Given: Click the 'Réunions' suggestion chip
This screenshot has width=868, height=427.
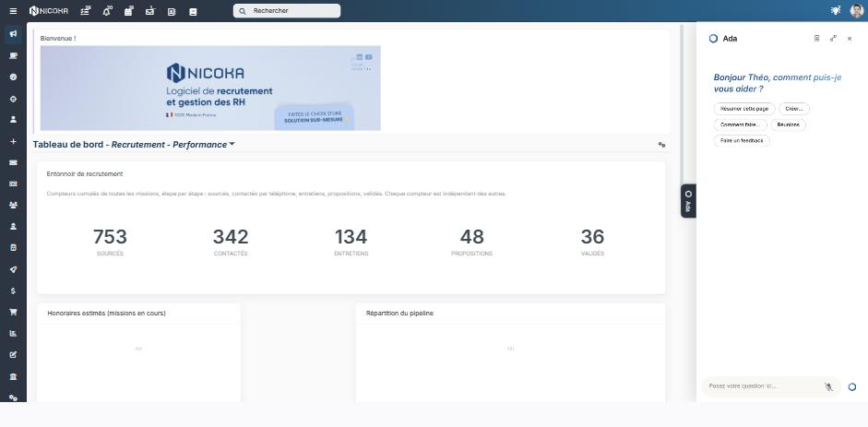Looking at the screenshot, I should coord(789,125).
